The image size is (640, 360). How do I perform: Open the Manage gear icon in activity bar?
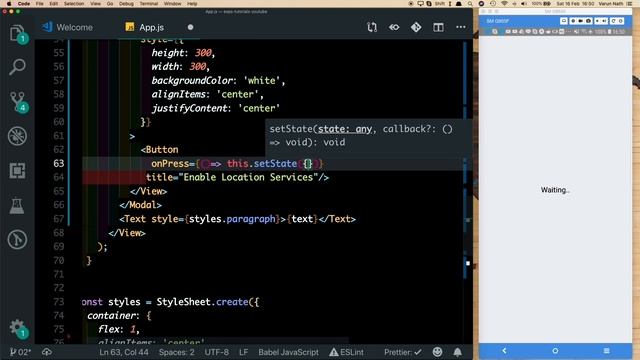pos(17,328)
